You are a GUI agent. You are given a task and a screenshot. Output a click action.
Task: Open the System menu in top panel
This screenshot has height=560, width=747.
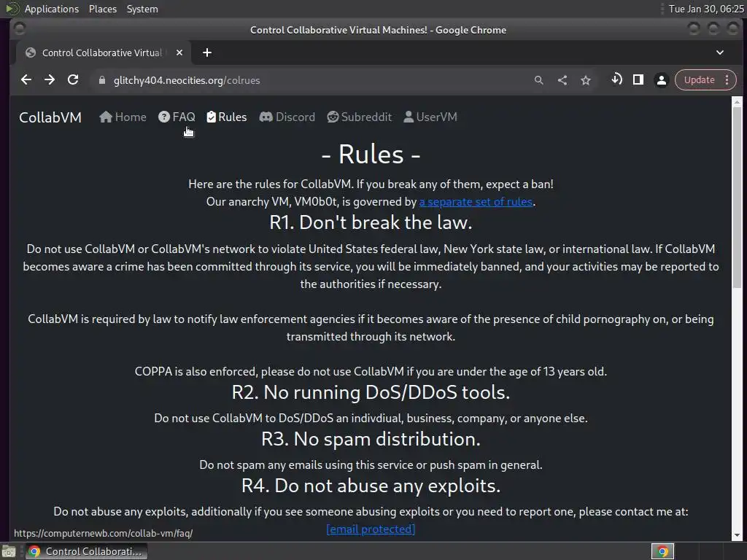coord(142,9)
